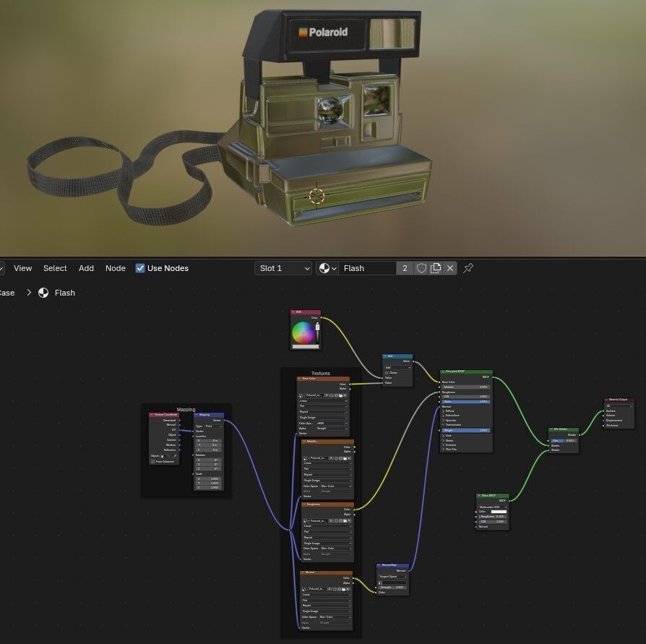
Task: Open the Node menu
Action: click(116, 268)
